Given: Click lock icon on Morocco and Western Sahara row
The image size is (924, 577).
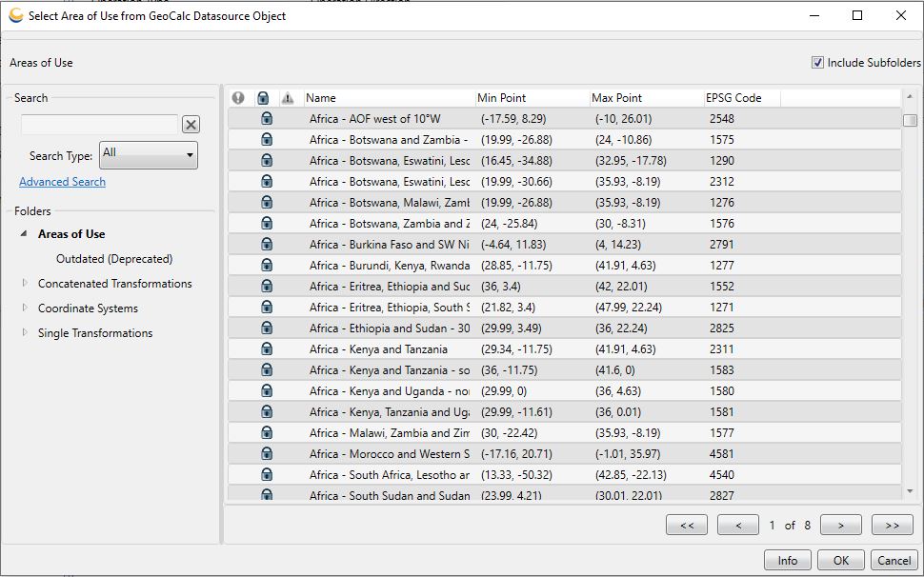Looking at the screenshot, I should 267,453.
